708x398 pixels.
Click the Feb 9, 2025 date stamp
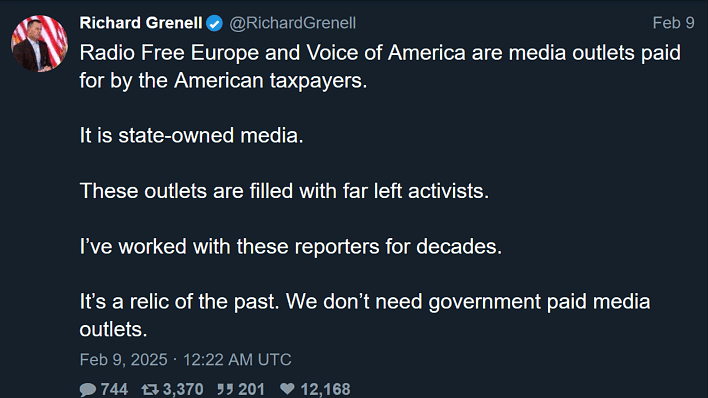[123, 360]
